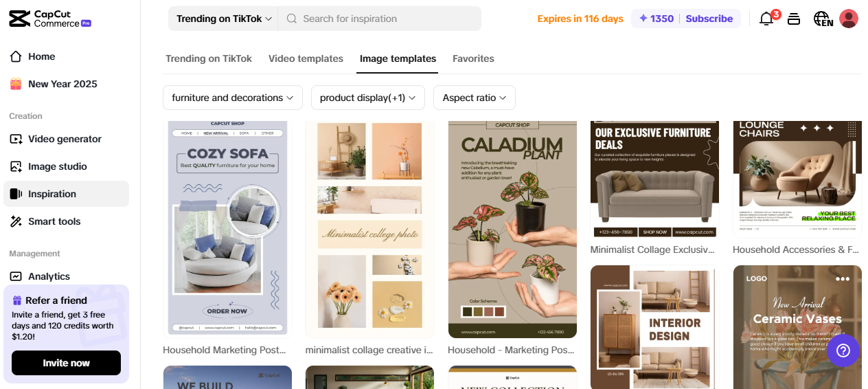Click the help question mark button

tap(843, 351)
